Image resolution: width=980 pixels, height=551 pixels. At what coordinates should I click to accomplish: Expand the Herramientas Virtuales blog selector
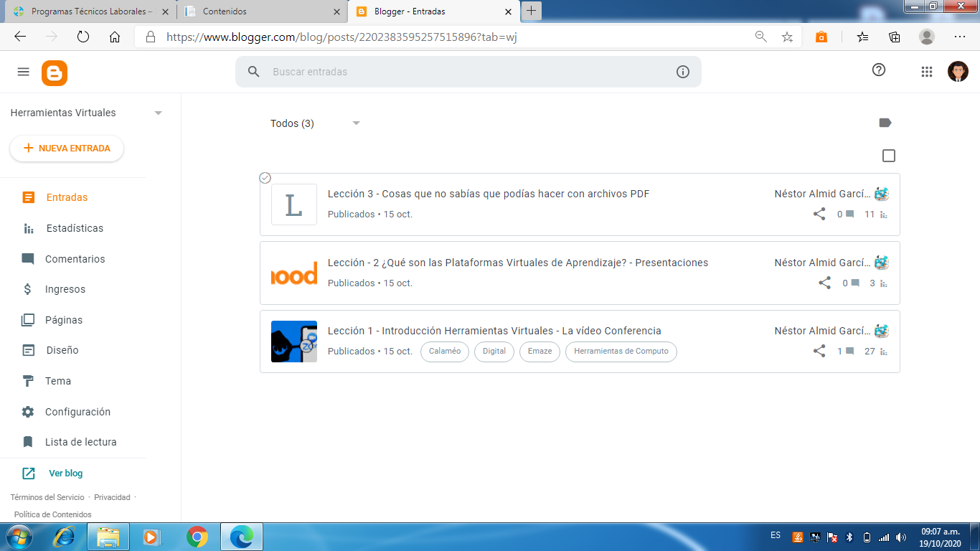(159, 113)
